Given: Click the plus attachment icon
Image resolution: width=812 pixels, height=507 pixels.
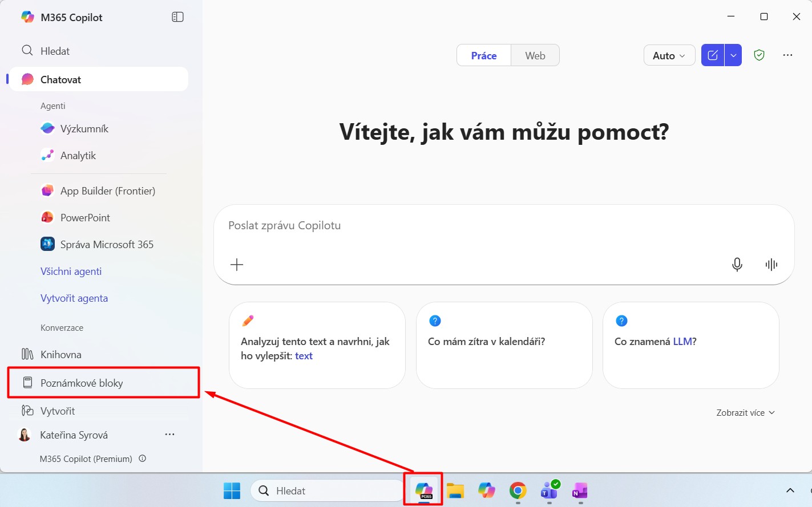Looking at the screenshot, I should [x=237, y=265].
